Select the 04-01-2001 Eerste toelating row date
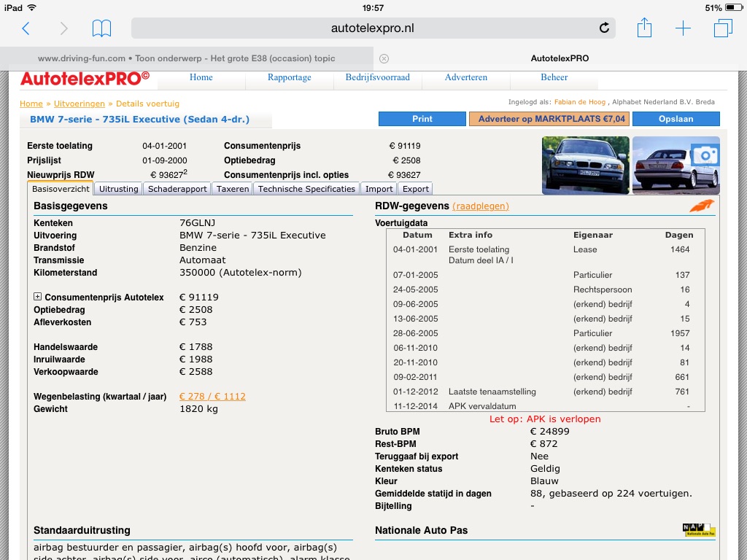Screen dimensions: 747x560 (415, 249)
